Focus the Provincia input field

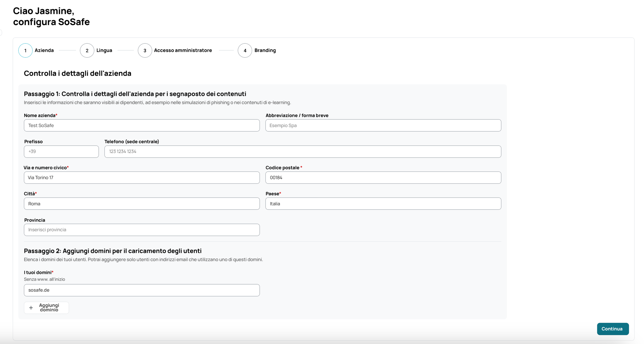coord(142,230)
